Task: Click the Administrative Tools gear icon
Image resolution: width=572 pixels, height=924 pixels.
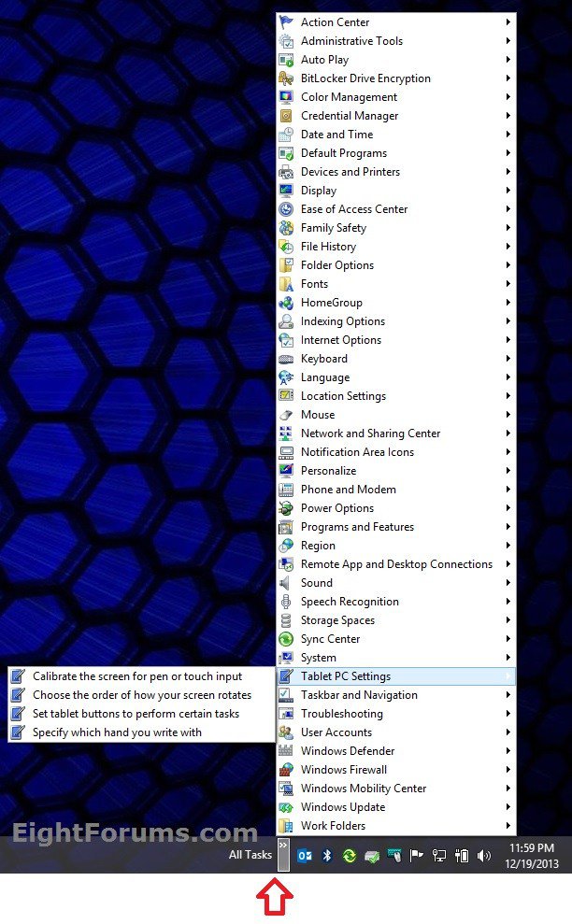Action: pos(286,41)
